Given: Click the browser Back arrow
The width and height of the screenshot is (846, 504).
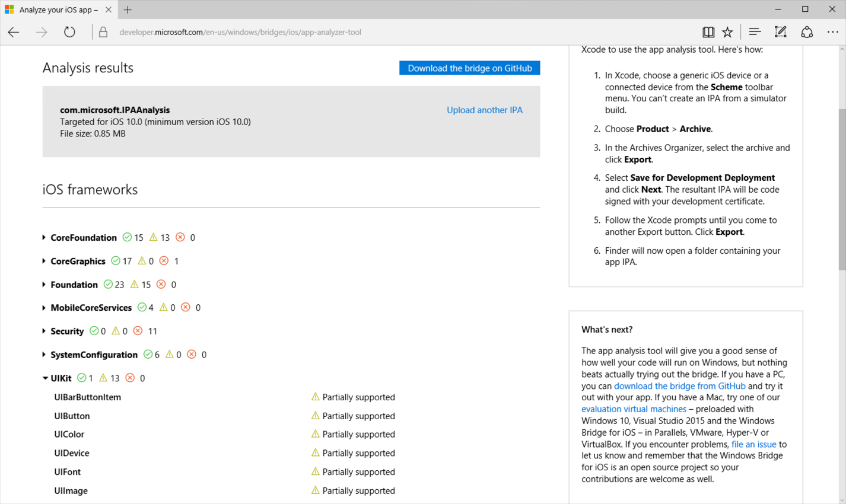Looking at the screenshot, I should (x=14, y=33).
